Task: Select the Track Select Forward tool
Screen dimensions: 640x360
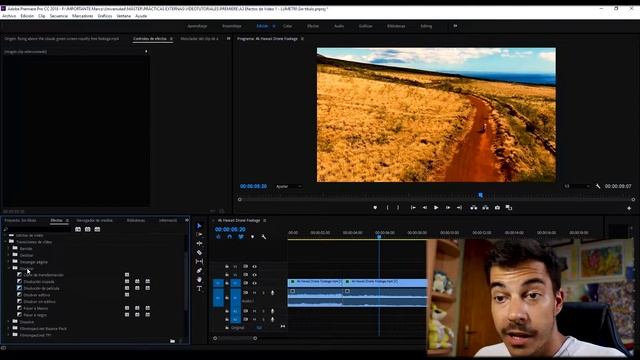Action: tap(199, 235)
